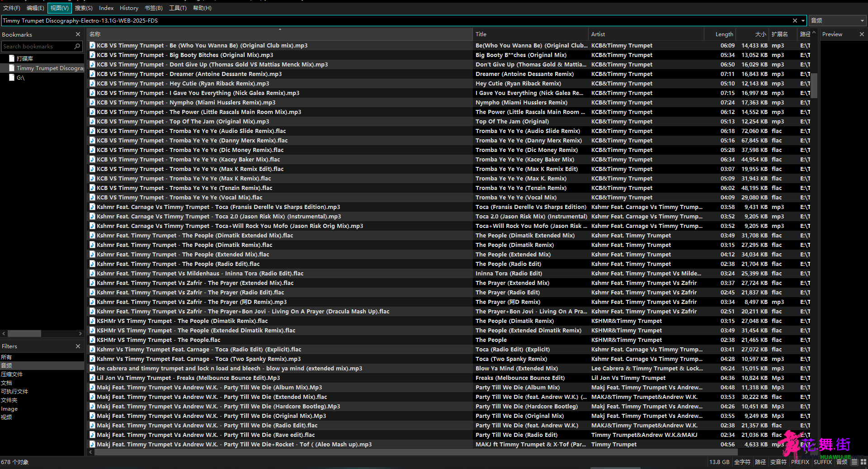
Task: Select the 所有 filter in Filters panel
Action: point(42,357)
